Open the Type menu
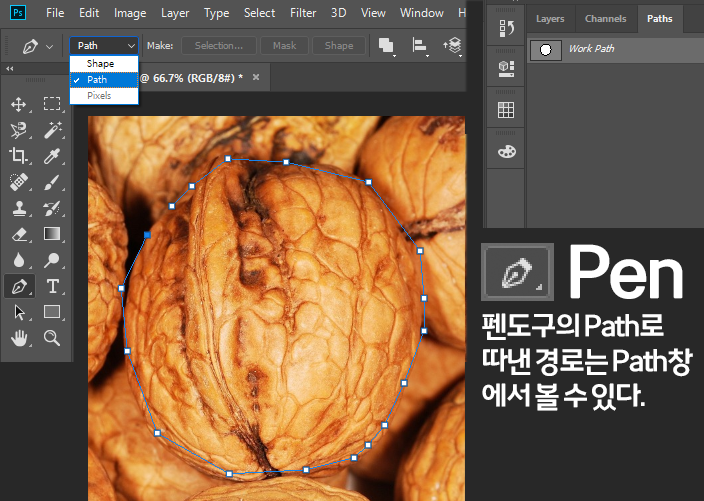Image resolution: width=704 pixels, height=501 pixels. click(216, 13)
